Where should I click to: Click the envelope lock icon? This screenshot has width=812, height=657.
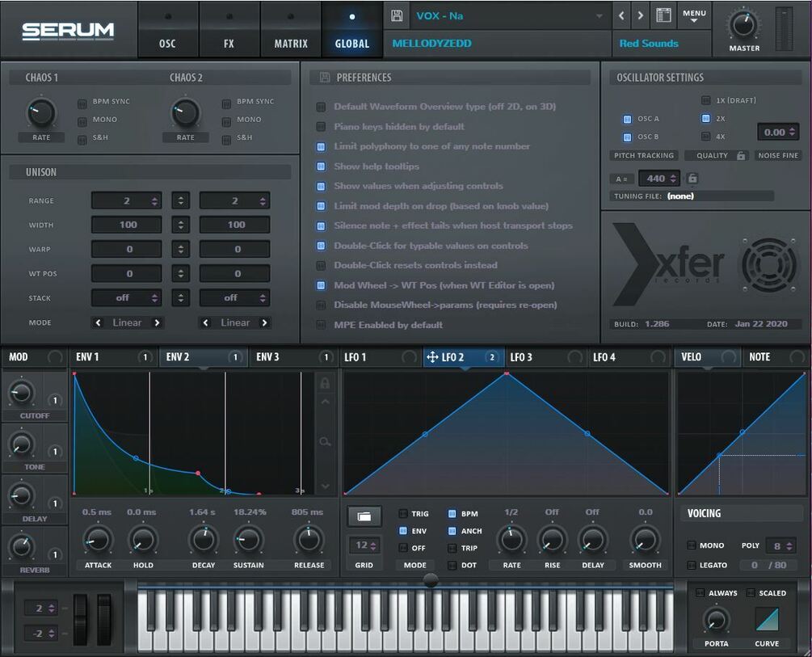(x=325, y=383)
